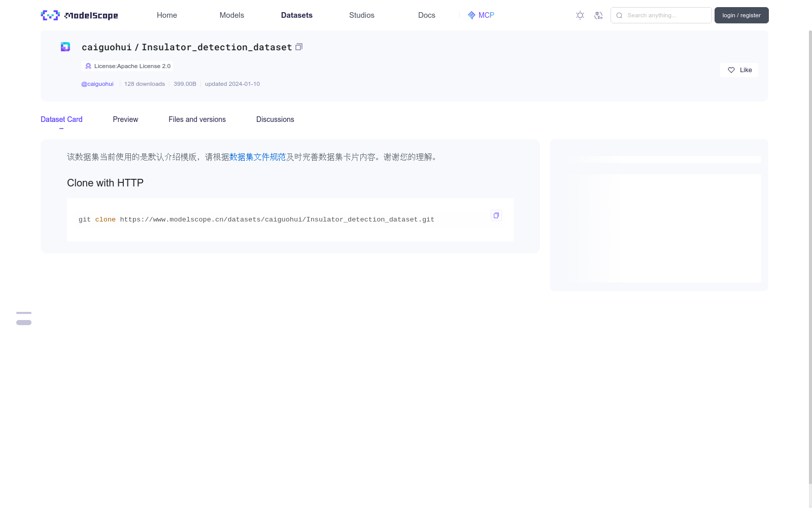Open the MCP navigation link
812x508 pixels.
click(481, 15)
